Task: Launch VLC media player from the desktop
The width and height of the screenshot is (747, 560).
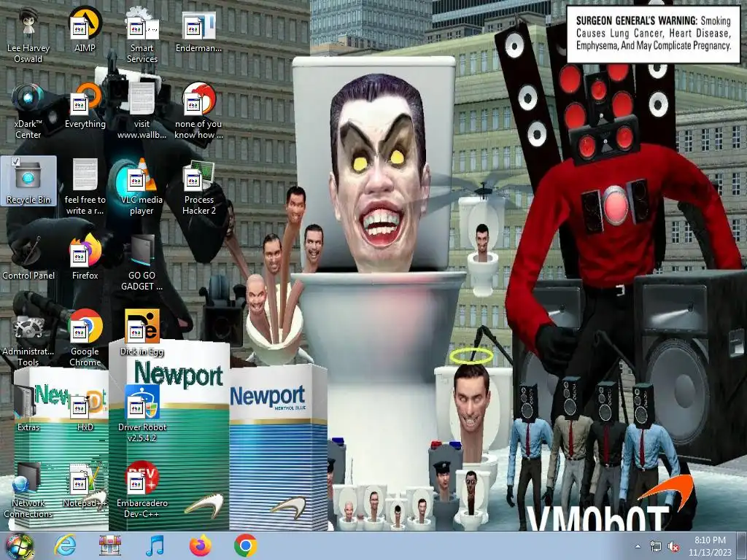Action: pyautogui.click(x=142, y=187)
